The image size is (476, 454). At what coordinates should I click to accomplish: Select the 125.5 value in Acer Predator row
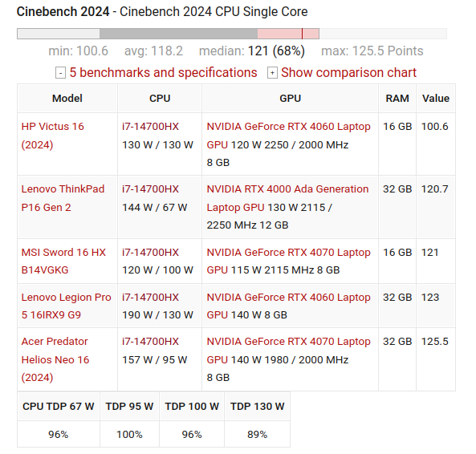tap(434, 342)
